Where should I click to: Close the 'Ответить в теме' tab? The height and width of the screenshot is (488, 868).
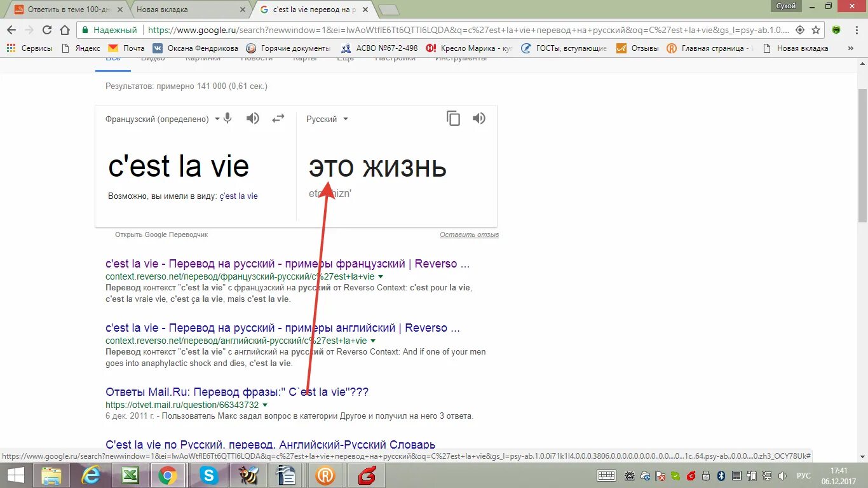[x=120, y=10]
